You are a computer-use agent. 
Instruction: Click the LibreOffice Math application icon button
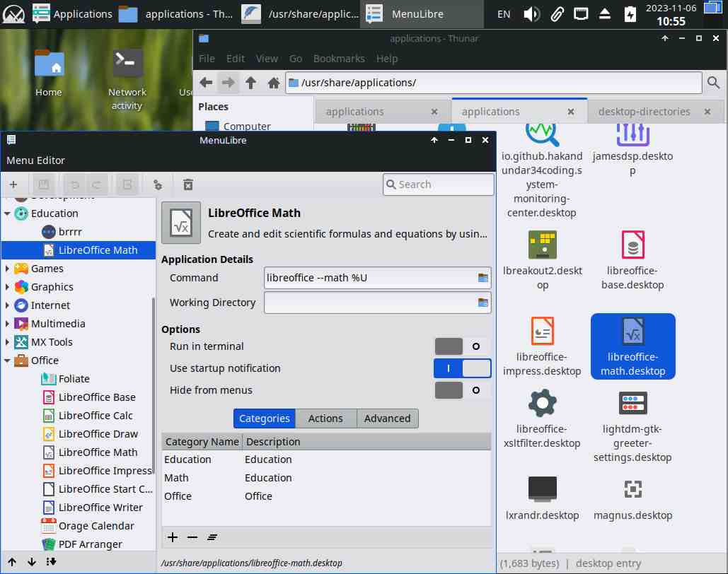[x=181, y=223]
